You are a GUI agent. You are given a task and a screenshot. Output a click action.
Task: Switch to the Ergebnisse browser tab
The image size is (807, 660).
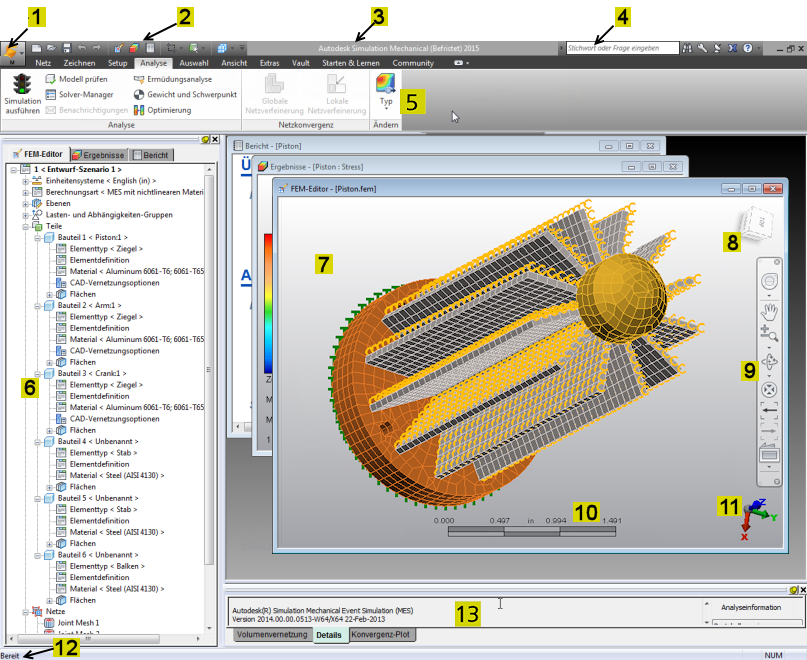[x=98, y=154]
